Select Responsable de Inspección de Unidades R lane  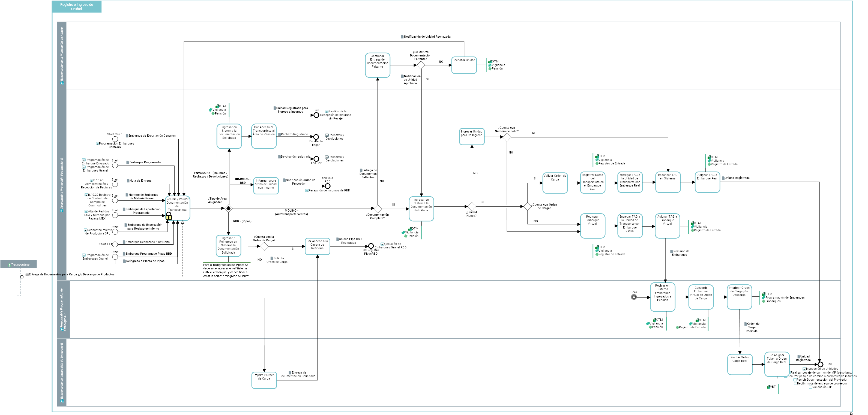[x=62, y=372]
